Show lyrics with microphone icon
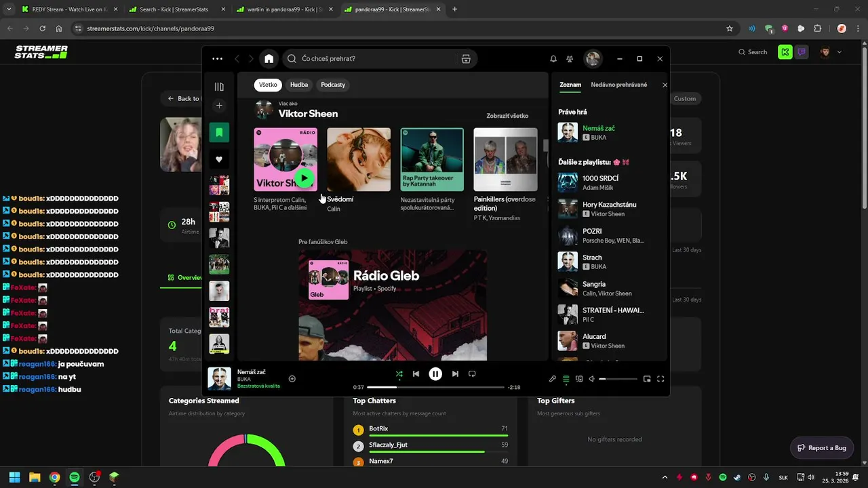 click(x=553, y=379)
